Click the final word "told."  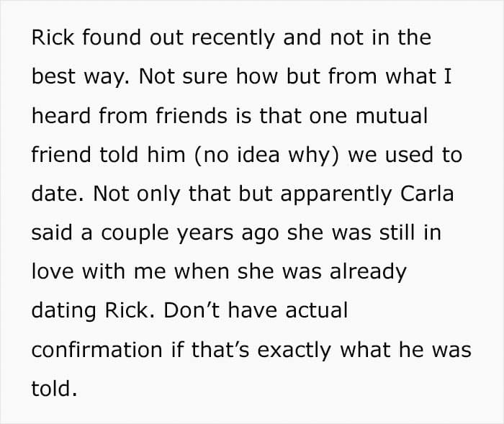click(x=54, y=388)
